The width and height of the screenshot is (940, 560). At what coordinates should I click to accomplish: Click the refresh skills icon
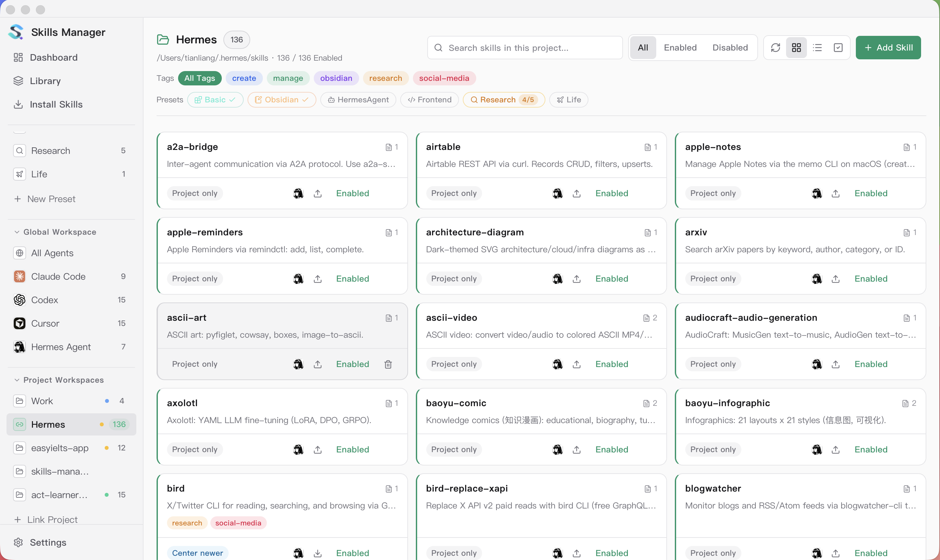tap(775, 48)
